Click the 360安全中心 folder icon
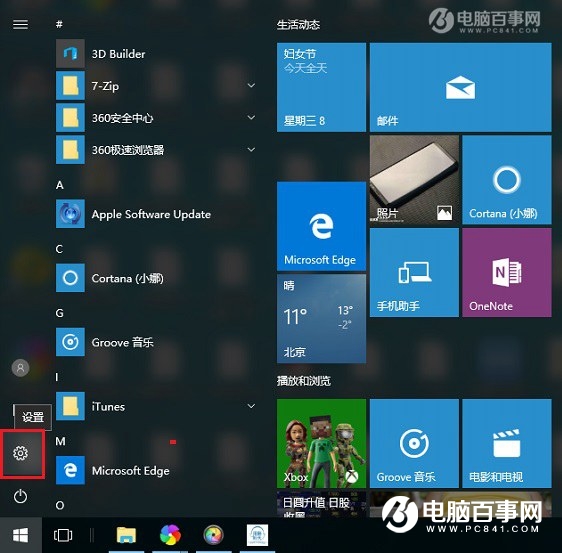 (x=70, y=118)
